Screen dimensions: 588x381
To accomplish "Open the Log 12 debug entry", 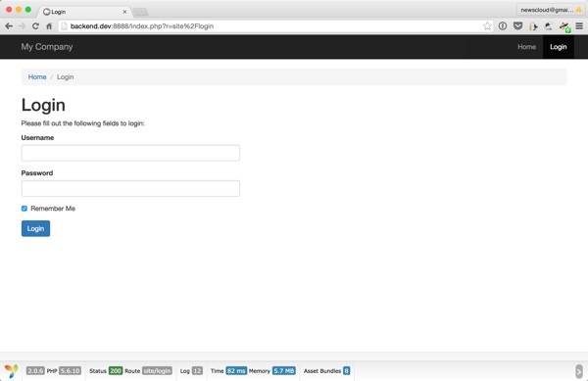I will pyautogui.click(x=191, y=371).
